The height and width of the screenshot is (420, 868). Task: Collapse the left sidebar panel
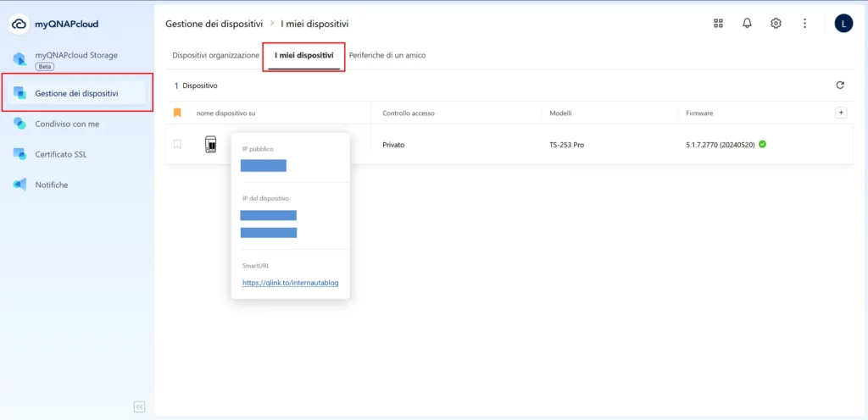pyautogui.click(x=140, y=406)
